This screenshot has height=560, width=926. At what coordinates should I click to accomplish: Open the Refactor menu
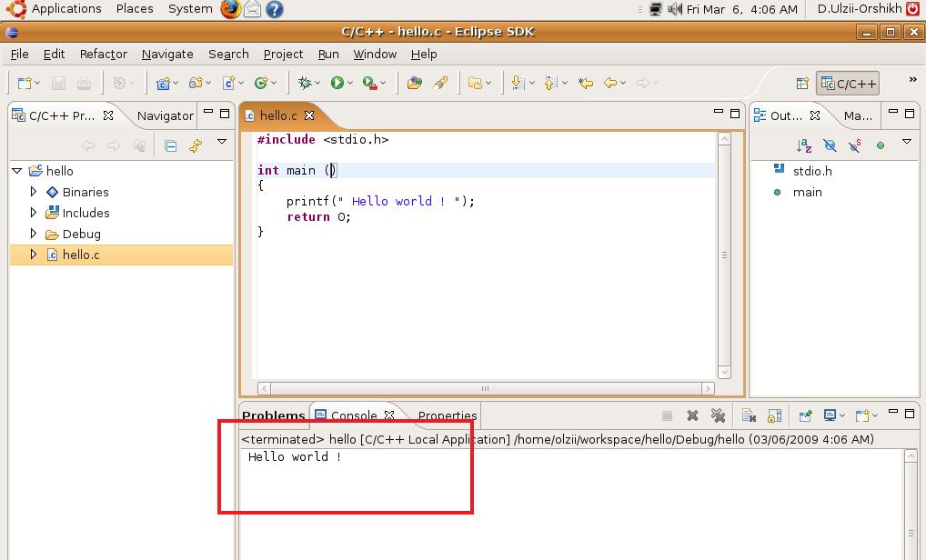(x=104, y=55)
